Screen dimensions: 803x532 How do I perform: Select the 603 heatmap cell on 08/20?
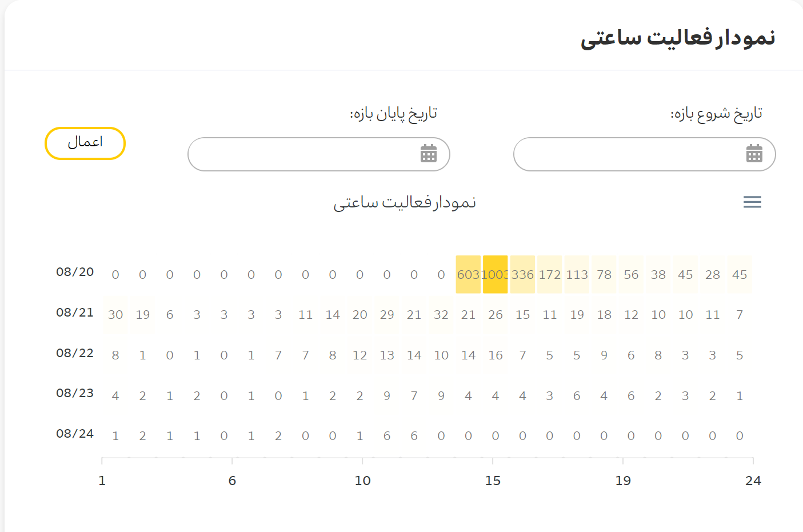pos(468,274)
